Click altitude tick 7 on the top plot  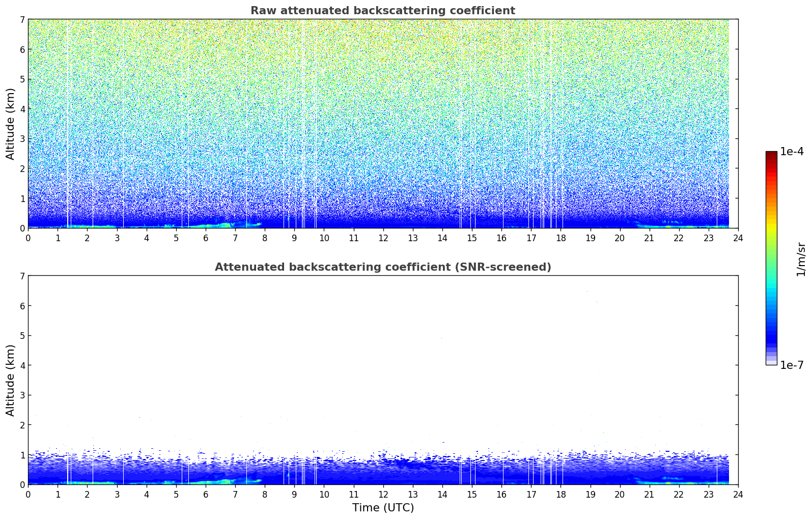22,19
